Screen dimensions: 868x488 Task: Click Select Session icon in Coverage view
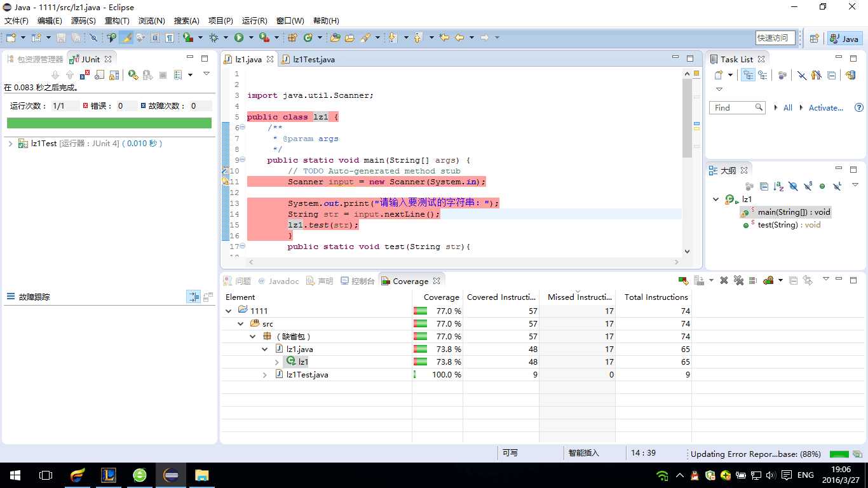768,280
